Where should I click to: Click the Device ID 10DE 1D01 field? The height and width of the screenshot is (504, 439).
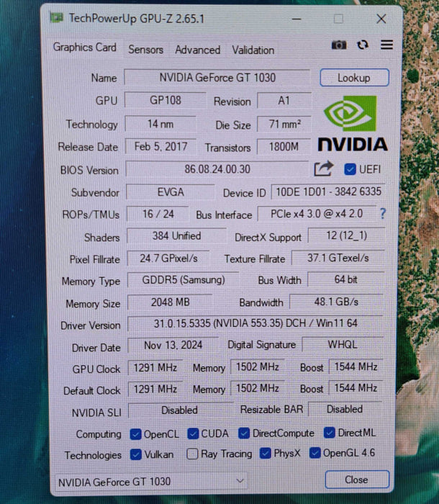[x=328, y=192]
